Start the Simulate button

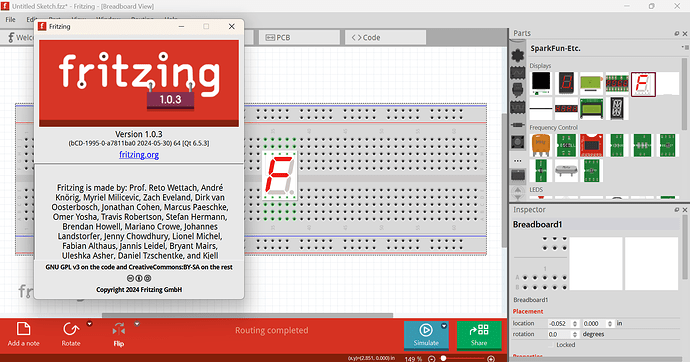[x=426, y=335]
